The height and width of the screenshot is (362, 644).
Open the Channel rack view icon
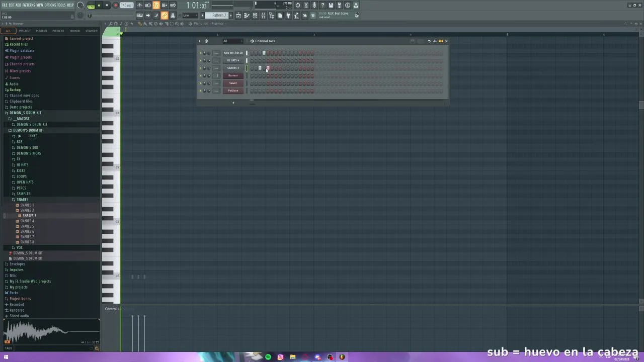[x=255, y=16]
